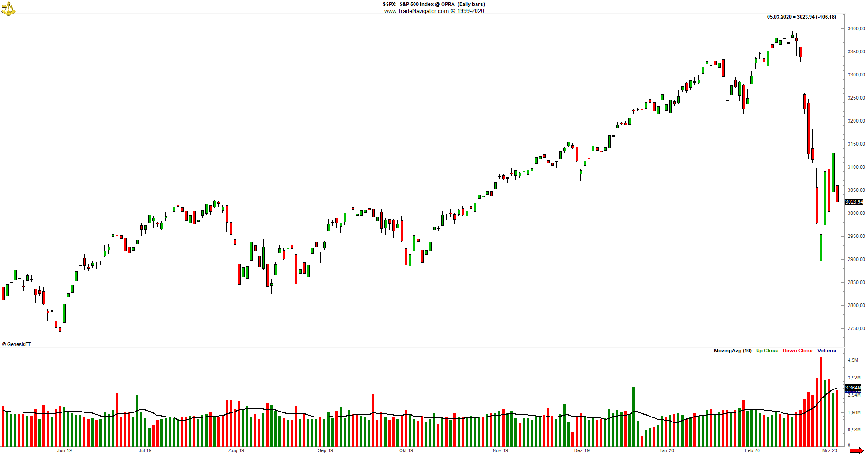Click the 3250,00 price axis label

[856, 98]
